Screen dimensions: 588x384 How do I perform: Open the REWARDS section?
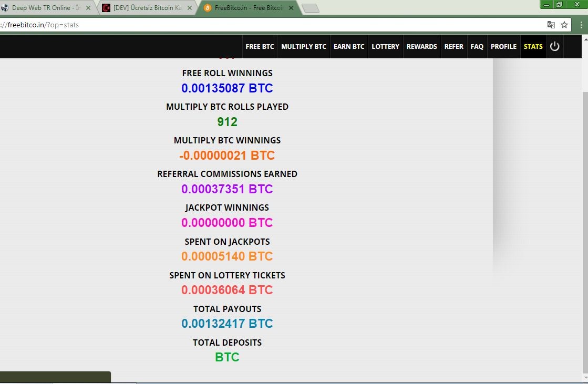pyautogui.click(x=422, y=47)
